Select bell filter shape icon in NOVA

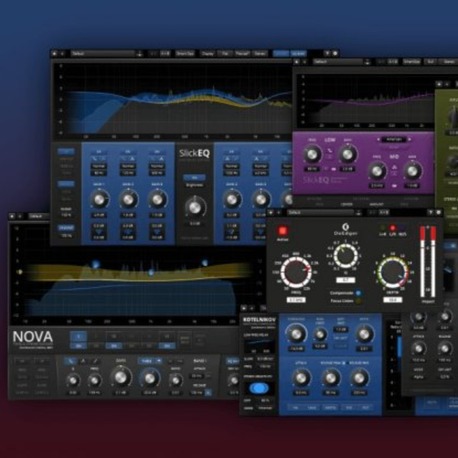click(x=83, y=361)
